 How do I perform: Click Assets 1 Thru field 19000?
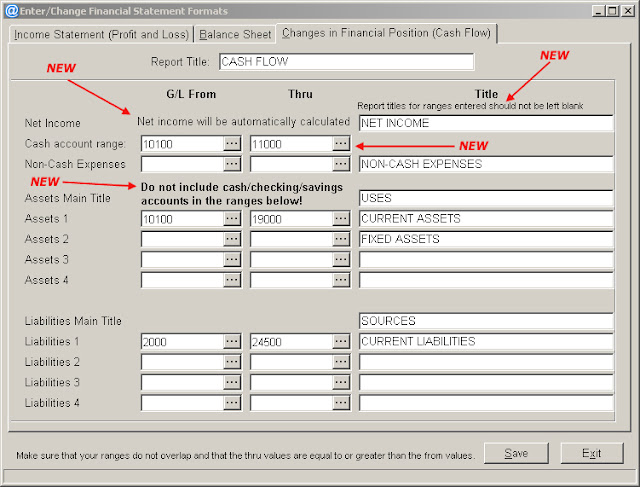(x=291, y=219)
